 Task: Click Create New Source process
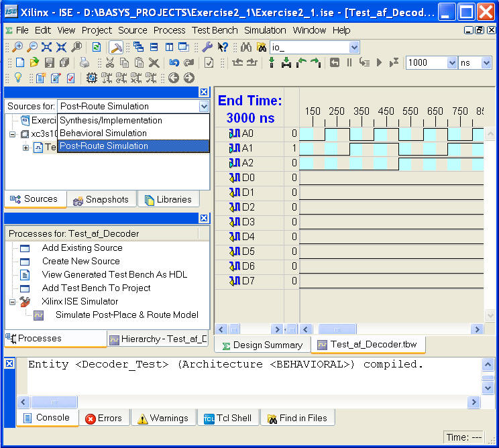click(81, 261)
